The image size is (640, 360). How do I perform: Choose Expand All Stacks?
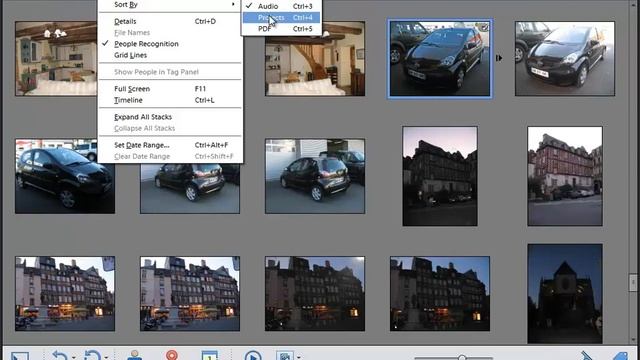pos(170,117)
